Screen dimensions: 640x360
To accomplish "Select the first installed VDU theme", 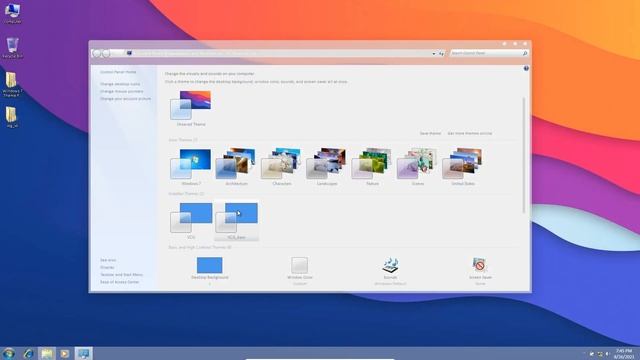I will [x=191, y=218].
